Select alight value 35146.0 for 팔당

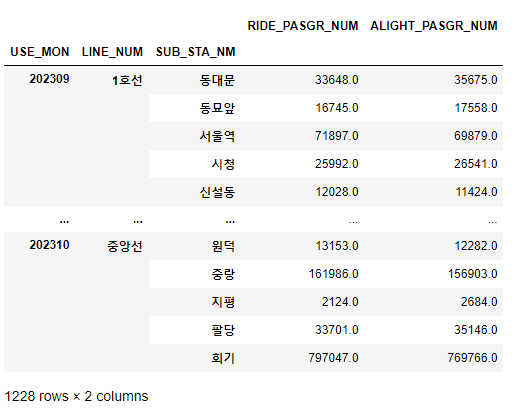coord(476,330)
